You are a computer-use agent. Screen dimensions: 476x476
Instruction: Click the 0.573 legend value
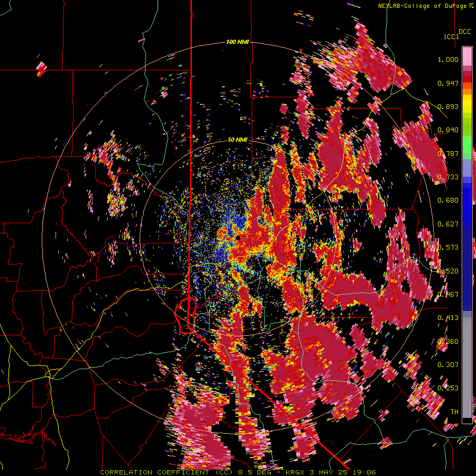coord(448,248)
